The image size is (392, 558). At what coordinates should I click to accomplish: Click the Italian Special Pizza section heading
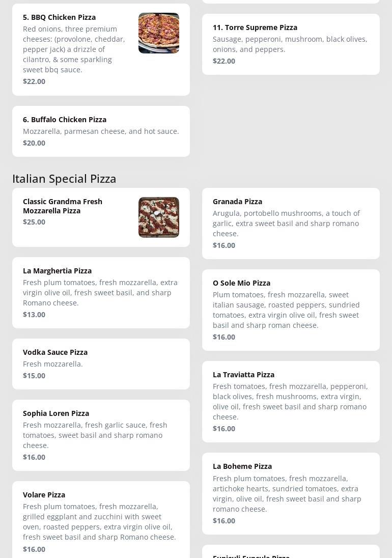coord(64,179)
